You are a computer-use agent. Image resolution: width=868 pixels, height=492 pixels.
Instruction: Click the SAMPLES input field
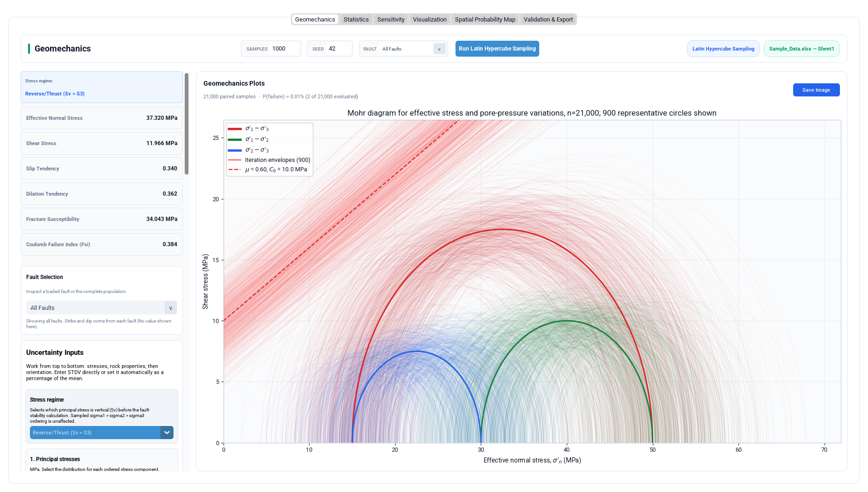284,49
